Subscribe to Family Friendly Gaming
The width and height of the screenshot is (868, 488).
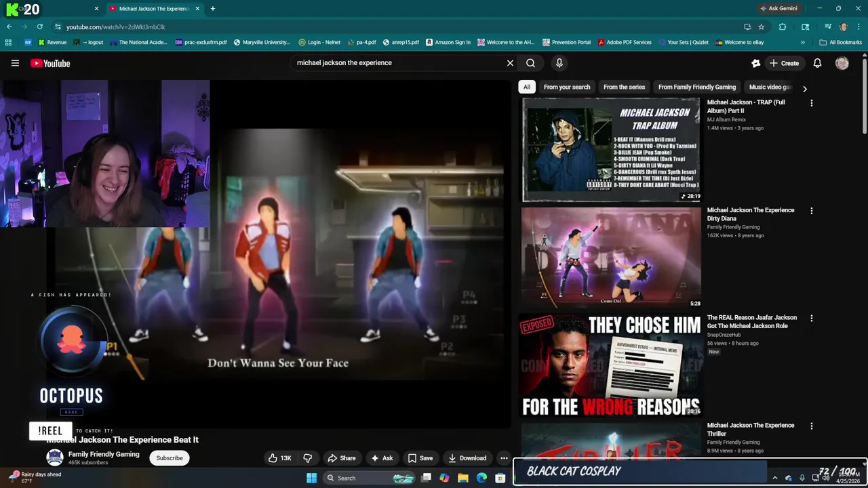point(170,457)
